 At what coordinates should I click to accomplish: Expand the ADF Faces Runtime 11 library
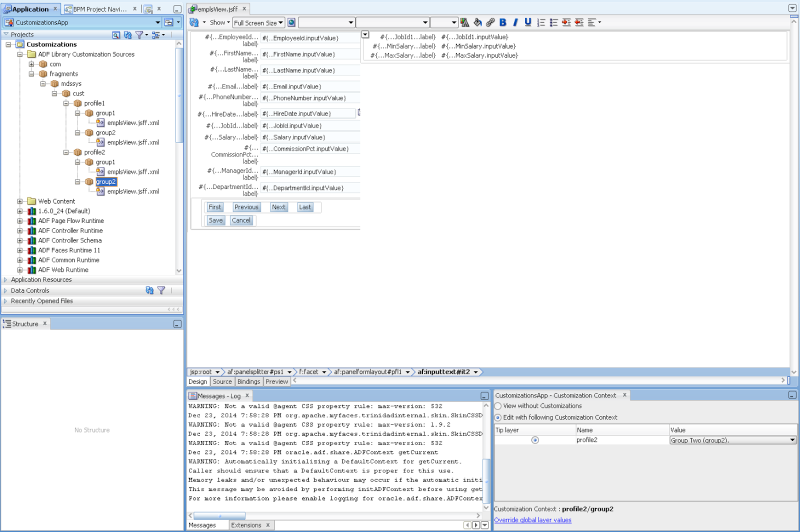pos(20,250)
